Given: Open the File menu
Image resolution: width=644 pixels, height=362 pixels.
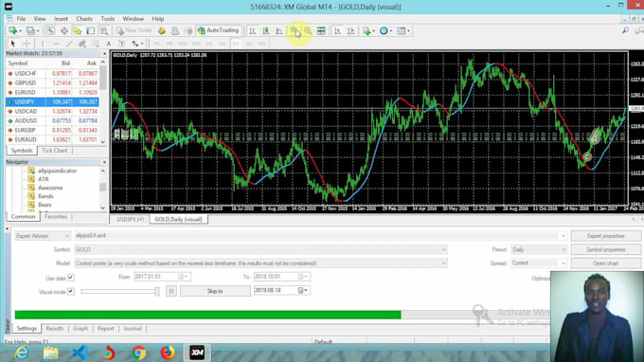Looking at the screenshot, I should point(21,19).
